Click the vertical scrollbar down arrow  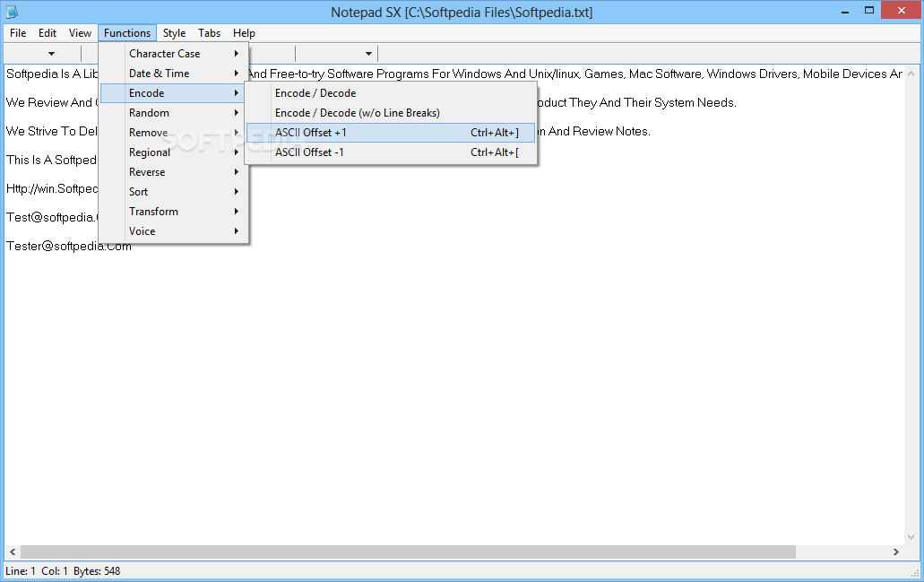coord(911,537)
